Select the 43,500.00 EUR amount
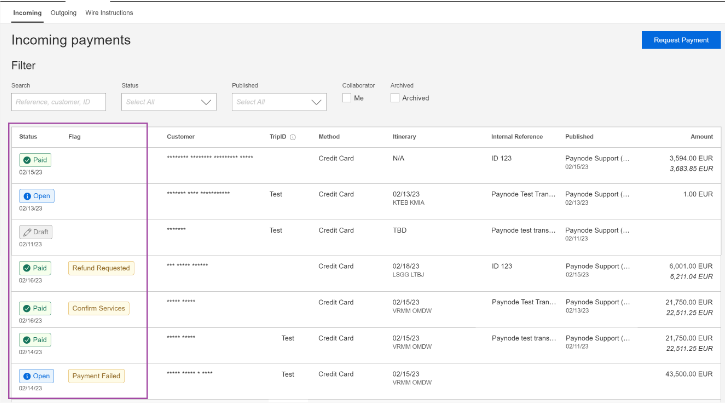Image resolution: width=726 pixels, height=403 pixels. [689, 374]
